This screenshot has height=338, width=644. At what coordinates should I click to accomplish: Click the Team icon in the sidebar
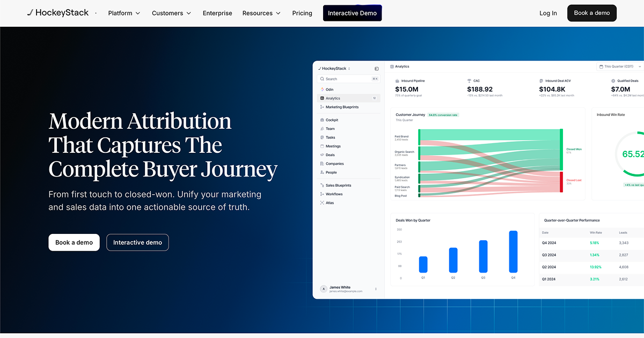click(x=322, y=129)
